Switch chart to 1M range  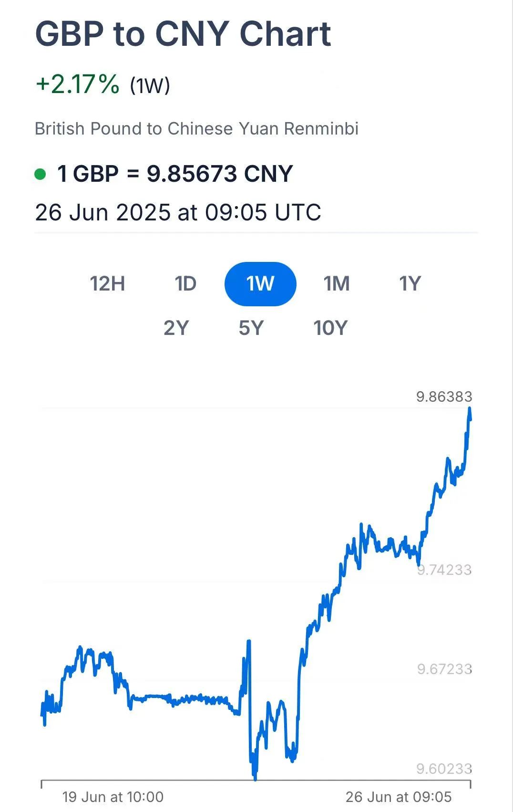click(337, 284)
